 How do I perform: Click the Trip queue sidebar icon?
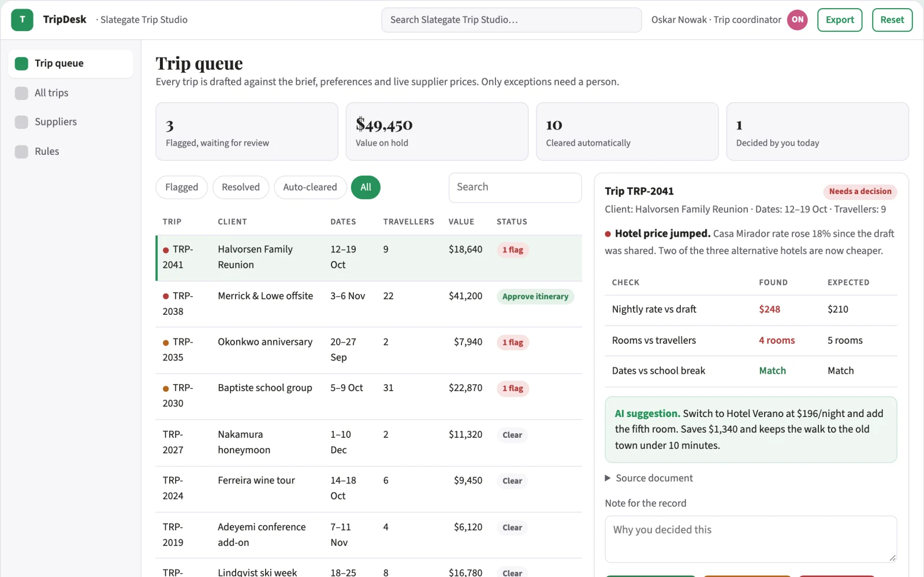[x=21, y=64]
